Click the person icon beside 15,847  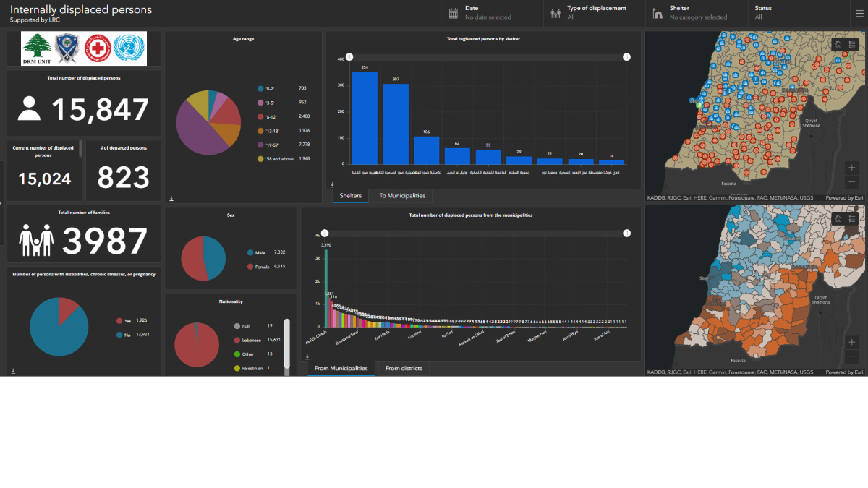point(29,108)
